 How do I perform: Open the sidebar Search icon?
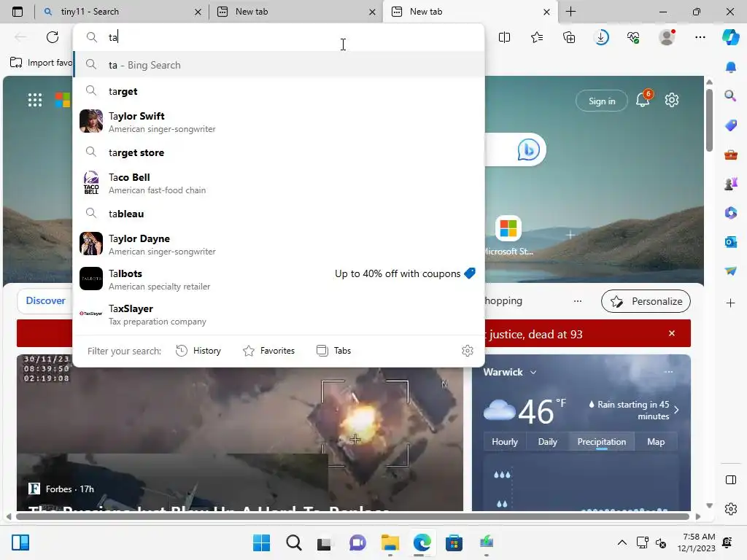731,97
